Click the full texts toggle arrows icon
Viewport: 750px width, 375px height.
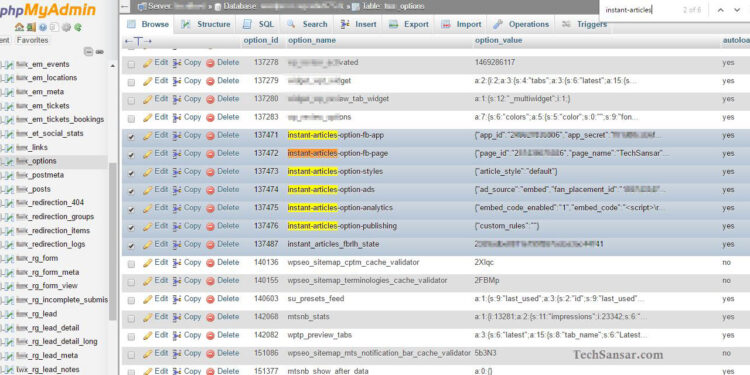tap(138, 42)
